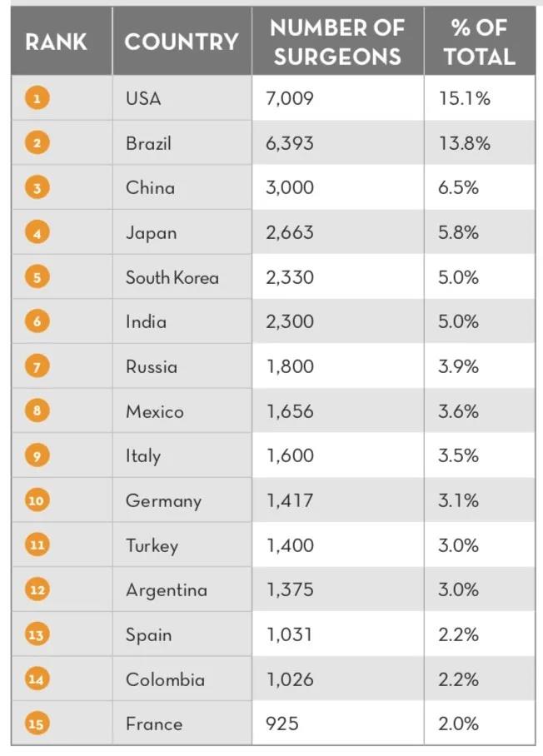The image size is (543, 756).
Task: Click the rank 12 orange circle
Action: coord(37,590)
